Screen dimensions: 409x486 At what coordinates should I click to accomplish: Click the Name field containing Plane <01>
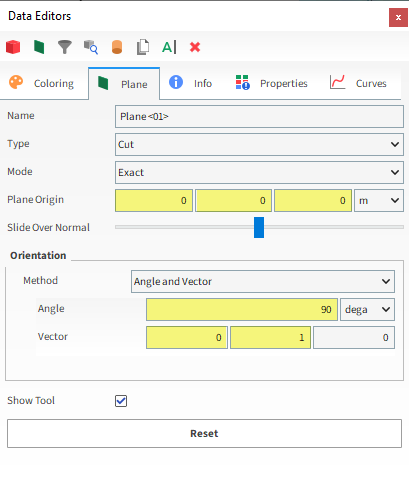tap(259, 116)
